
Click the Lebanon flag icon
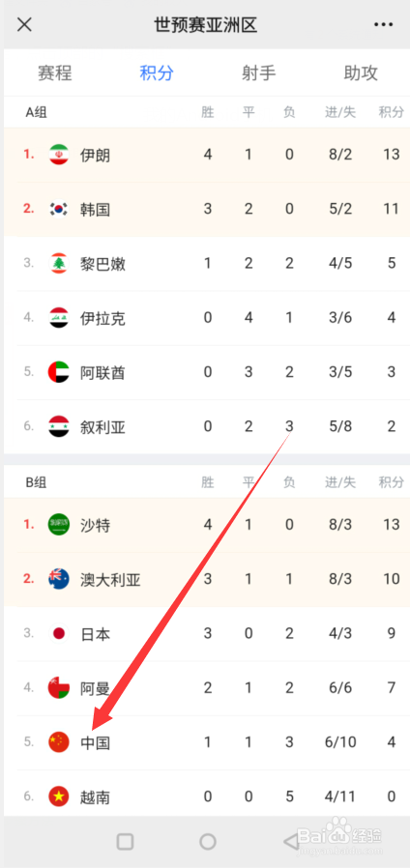coord(59,263)
